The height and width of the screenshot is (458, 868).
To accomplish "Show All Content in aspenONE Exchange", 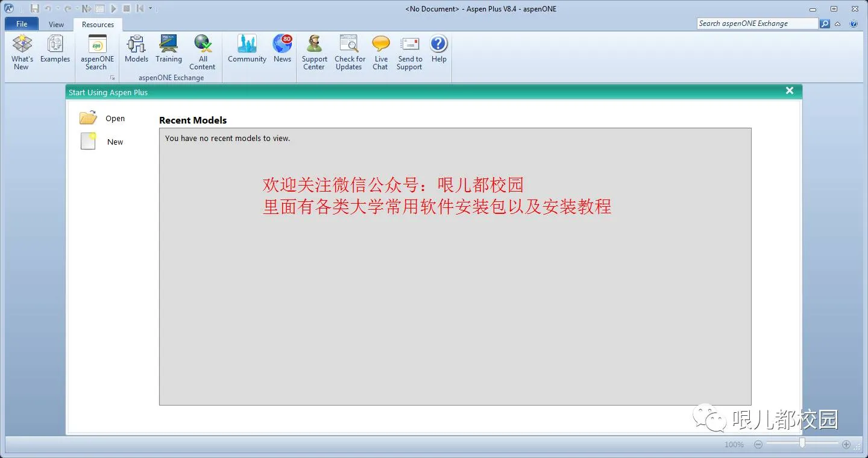I will coord(203,52).
